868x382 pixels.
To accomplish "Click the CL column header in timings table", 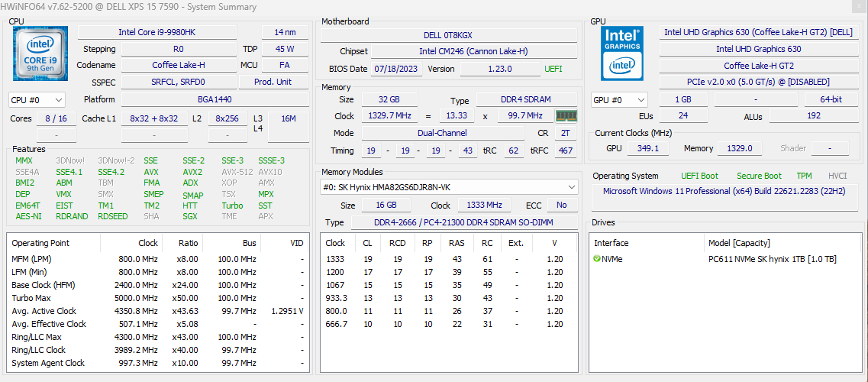I will click(x=367, y=243).
